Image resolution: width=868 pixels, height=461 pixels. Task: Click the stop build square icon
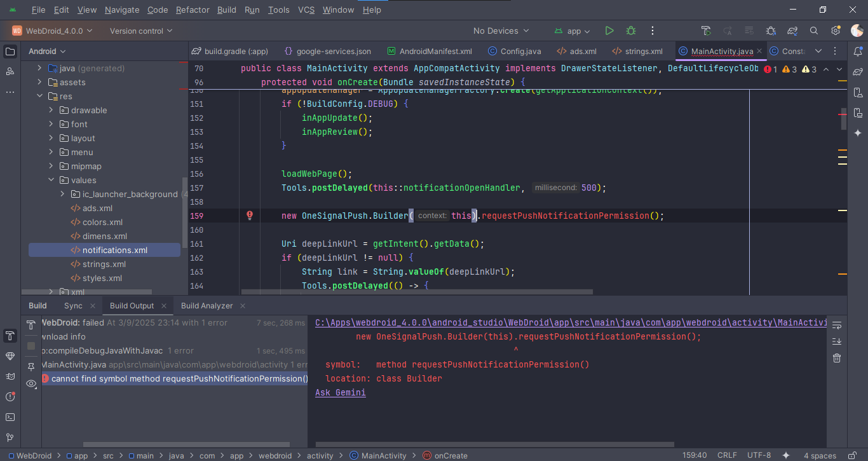[31, 346]
